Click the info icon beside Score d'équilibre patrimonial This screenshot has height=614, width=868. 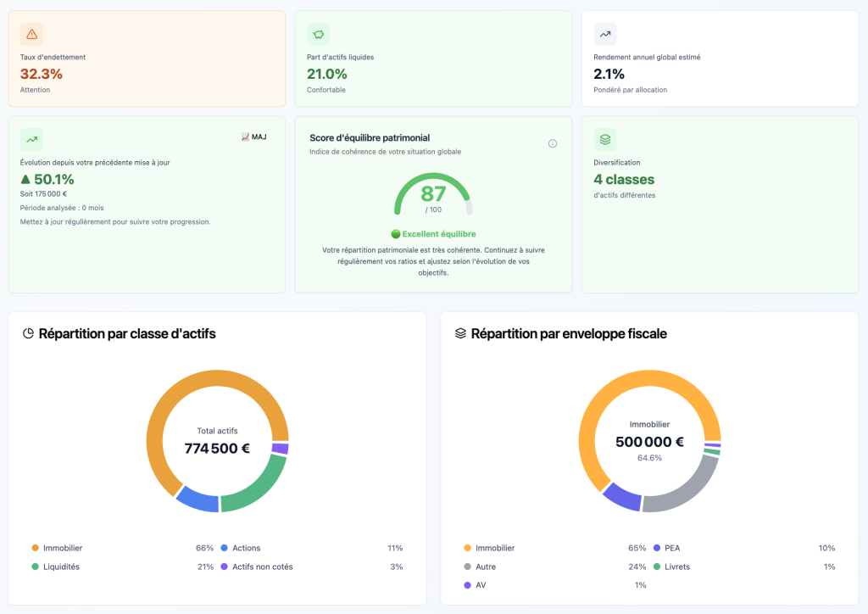point(553,143)
